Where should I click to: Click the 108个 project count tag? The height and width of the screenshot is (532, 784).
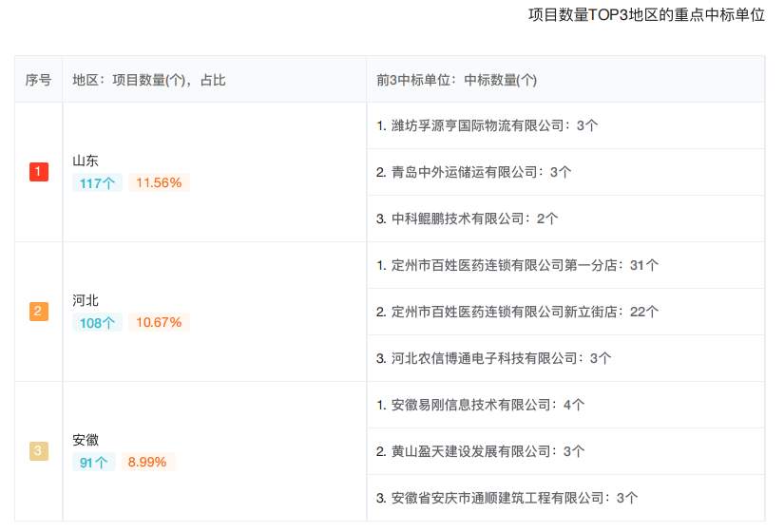[x=98, y=322]
